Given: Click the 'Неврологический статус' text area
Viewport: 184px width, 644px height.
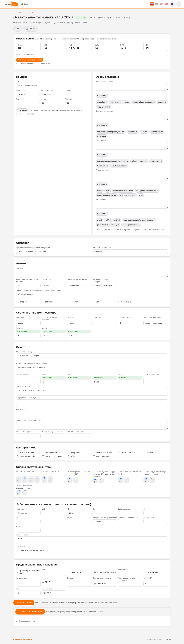Looking at the screenshot, I should (92, 403).
